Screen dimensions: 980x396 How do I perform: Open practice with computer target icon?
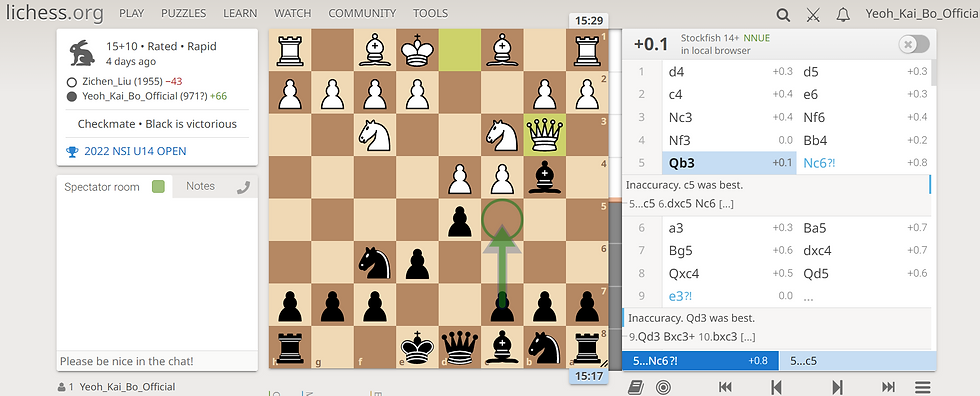[664, 387]
